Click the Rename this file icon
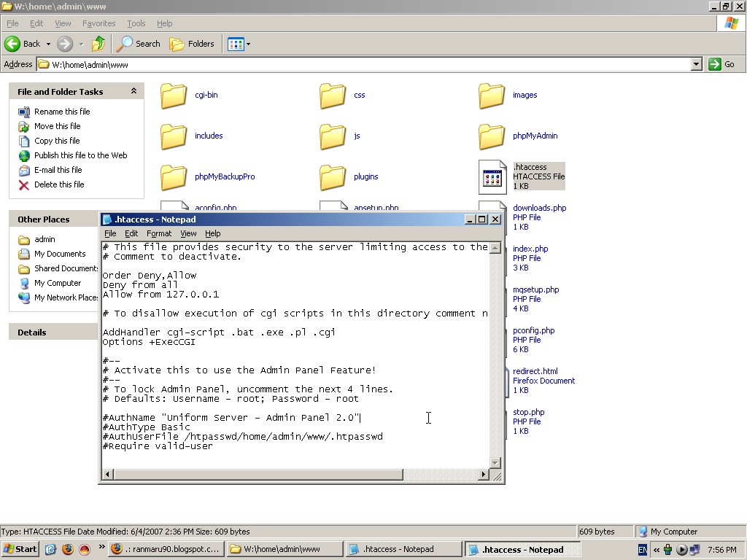This screenshot has width=747, height=560. coord(24,112)
